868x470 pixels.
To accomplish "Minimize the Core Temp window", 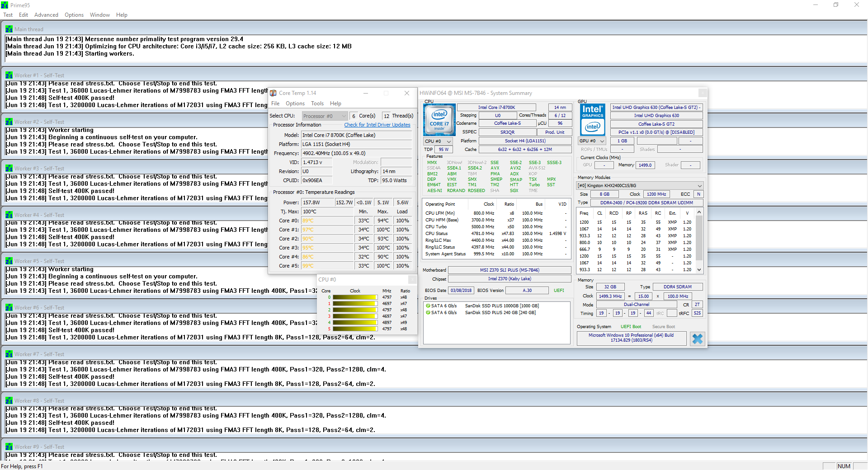I will coord(366,93).
